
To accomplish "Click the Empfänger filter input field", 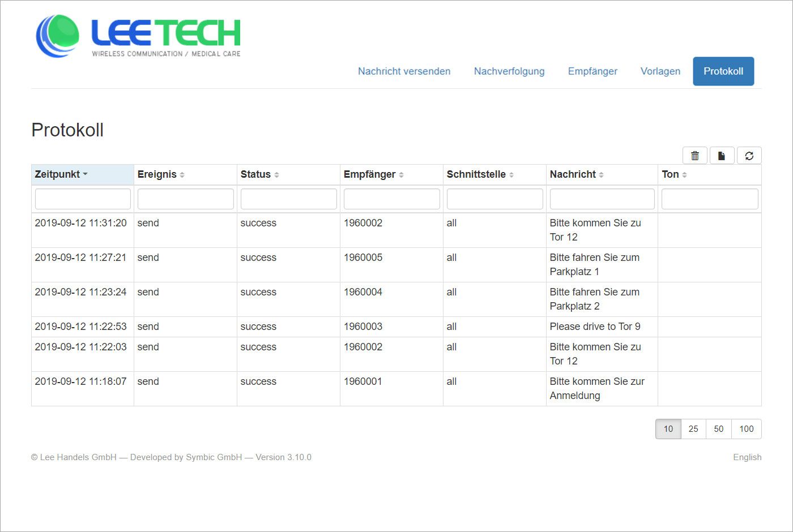I will (x=391, y=199).
